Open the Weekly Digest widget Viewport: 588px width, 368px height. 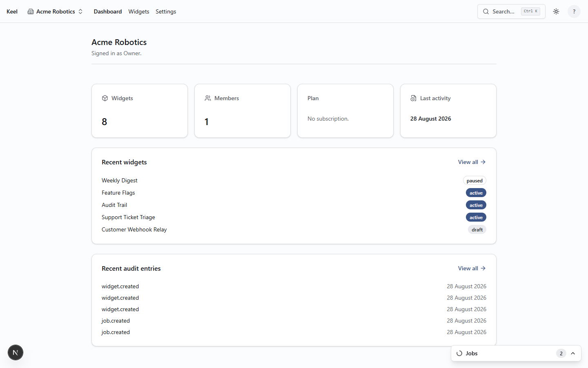point(120,180)
